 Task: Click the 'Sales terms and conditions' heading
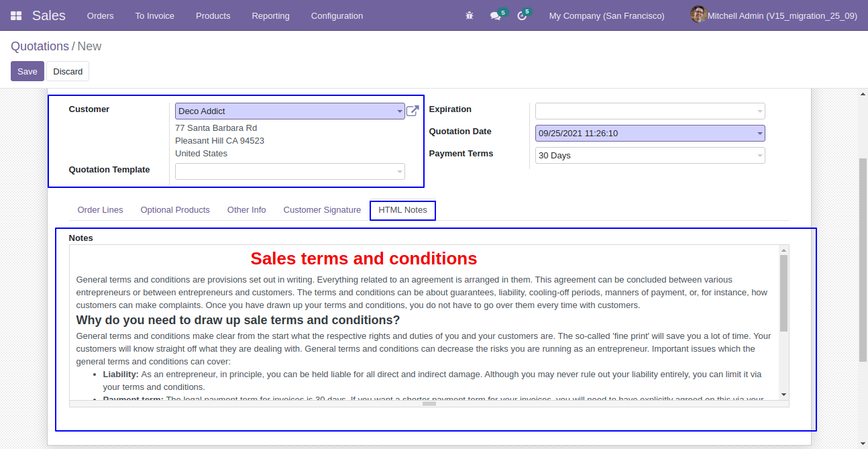pos(364,258)
